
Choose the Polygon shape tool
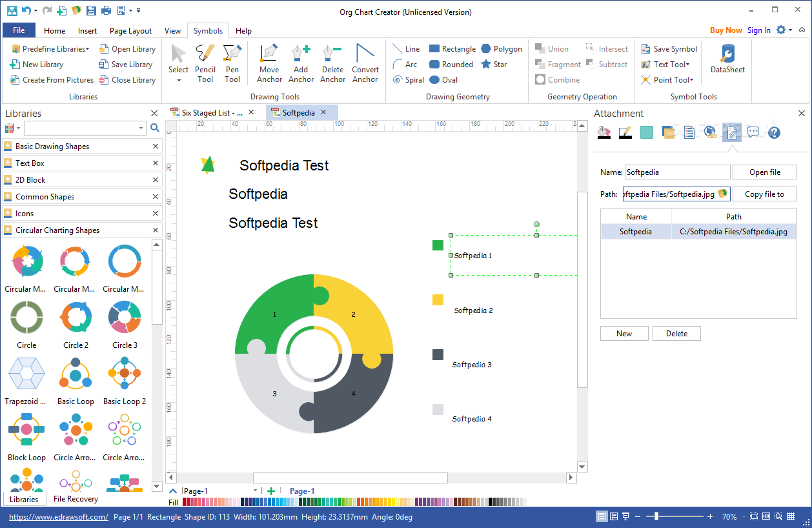(x=502, y=49)
